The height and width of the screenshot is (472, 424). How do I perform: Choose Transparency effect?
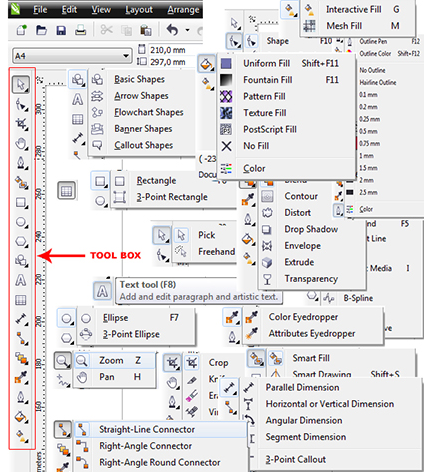click(x=311, y=279)
